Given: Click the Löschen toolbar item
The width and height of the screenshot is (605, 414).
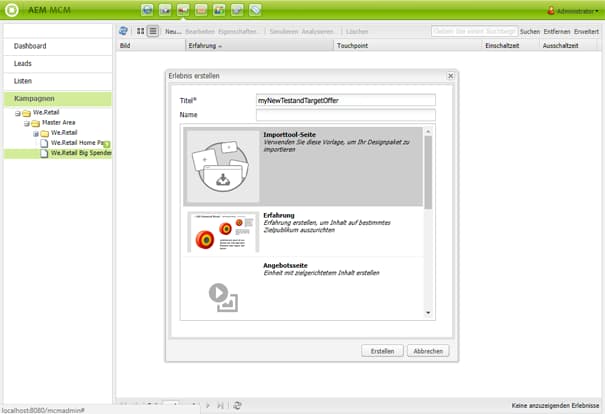Looking at the screenshot, I should [x=357, y=31].
